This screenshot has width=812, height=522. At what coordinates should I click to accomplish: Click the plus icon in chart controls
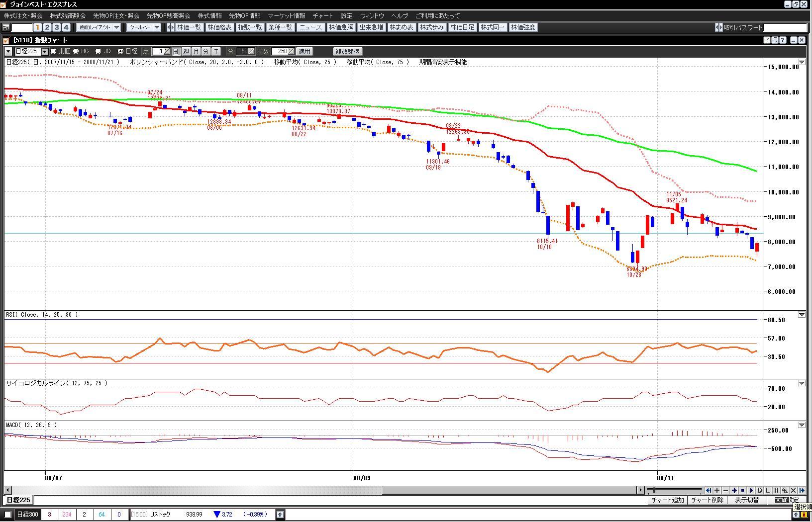717,490
